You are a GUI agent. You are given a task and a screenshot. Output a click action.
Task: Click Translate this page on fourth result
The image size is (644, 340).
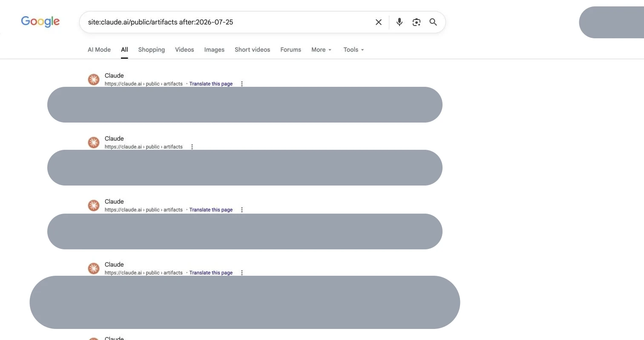pos(211,273)
